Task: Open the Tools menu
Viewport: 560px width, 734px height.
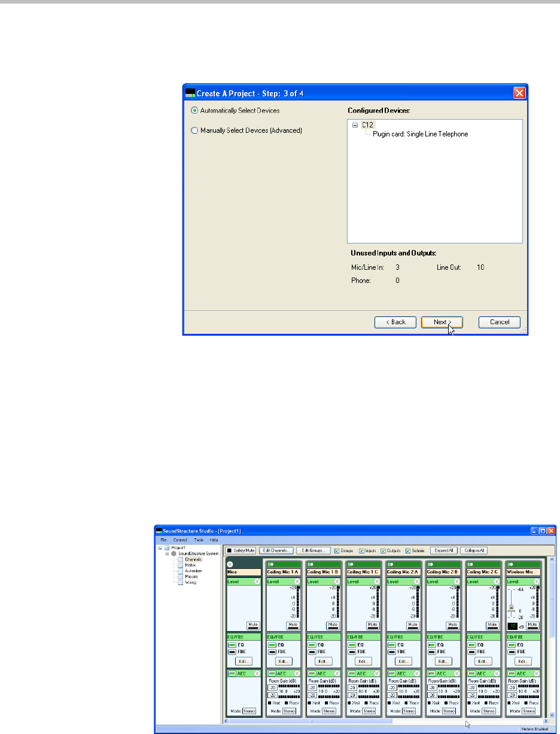Action: pyautogui.click(x=199, y=540)
